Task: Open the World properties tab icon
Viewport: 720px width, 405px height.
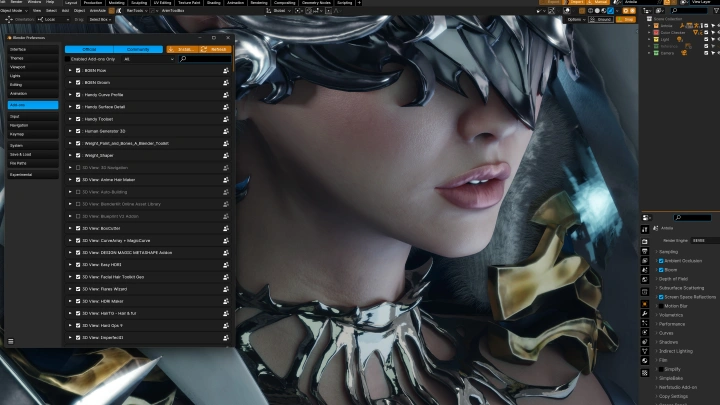Action: 645,279
